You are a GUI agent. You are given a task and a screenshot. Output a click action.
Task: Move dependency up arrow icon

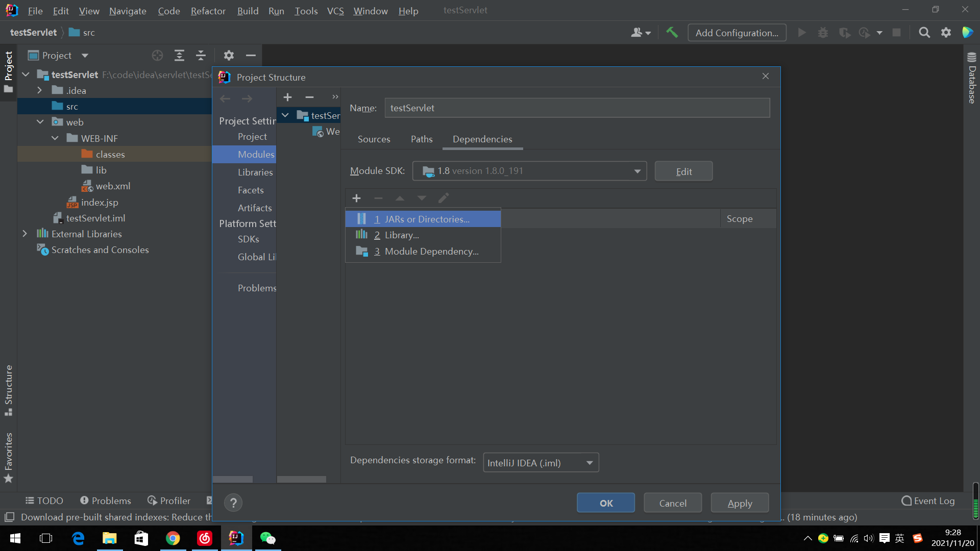point(400,198)
